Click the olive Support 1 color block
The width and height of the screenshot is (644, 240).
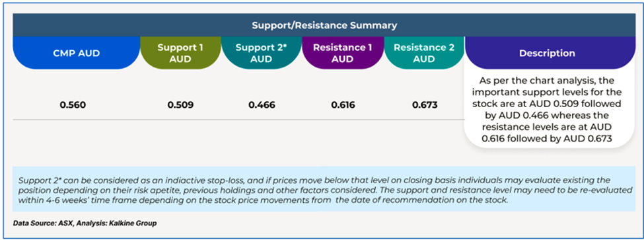click(180, 53)
